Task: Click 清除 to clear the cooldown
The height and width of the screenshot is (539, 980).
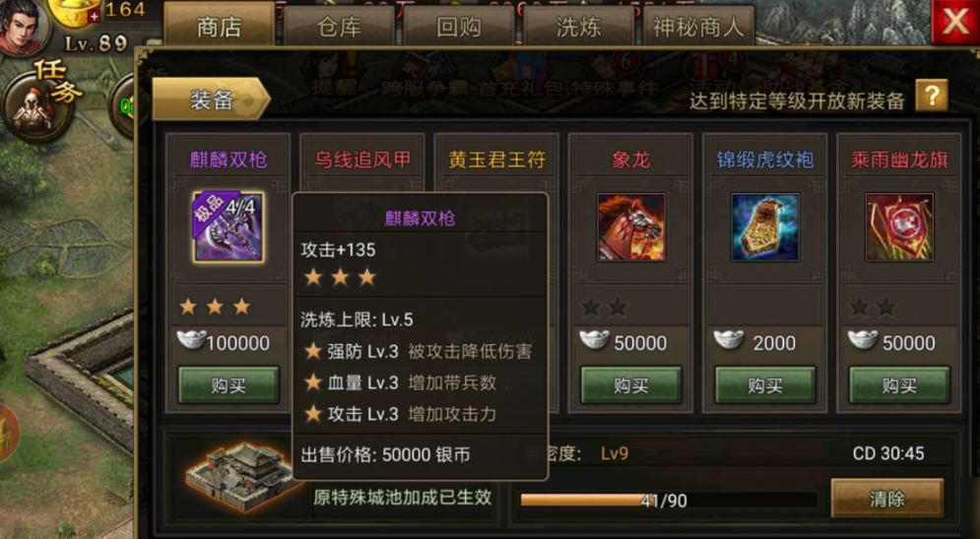Action: pyautogui.click(x=886, y=499)
